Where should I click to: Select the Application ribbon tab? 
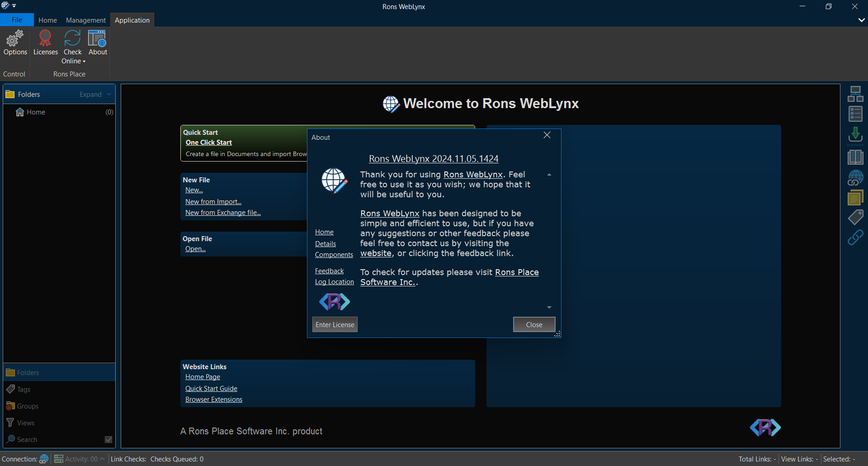[x=132, y=20]
